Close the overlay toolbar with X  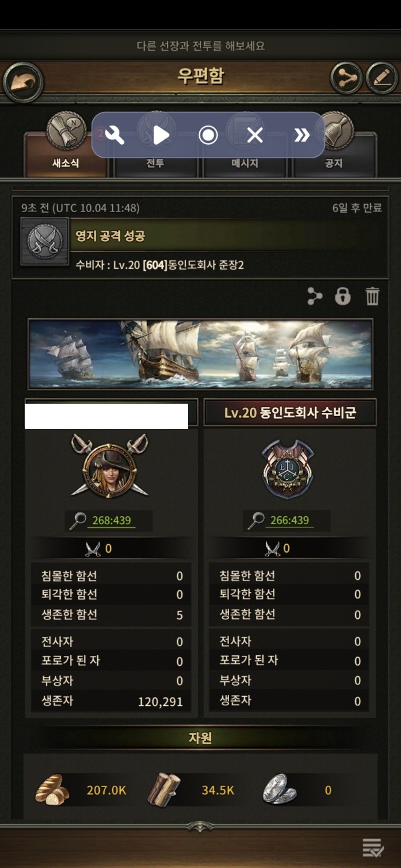(x=255, y=135)
